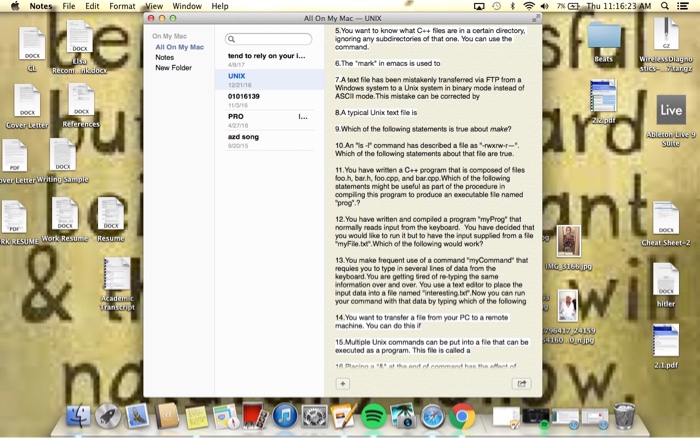Click the Bluetooth icon in the menu bar
The width and height of the screenshot is (700, 438).
coord(512,6)
